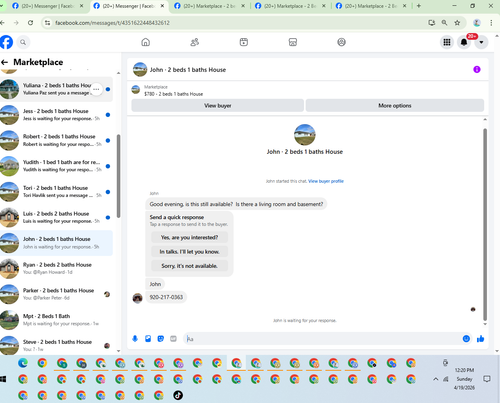Click the browser address bar URL
Viewport: 500px width, 403px height.
[112, 23]
